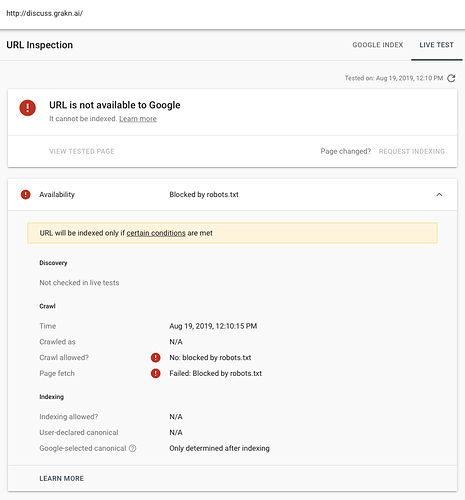465x500 pixels.
Task: Click 'No: blocked by robots.txt' value
Action: pos(210,358)
